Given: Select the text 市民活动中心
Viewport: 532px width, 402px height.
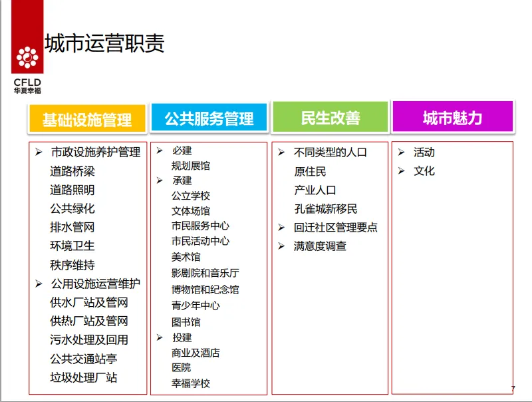Looking at the screenshot, I should (201, 241).
